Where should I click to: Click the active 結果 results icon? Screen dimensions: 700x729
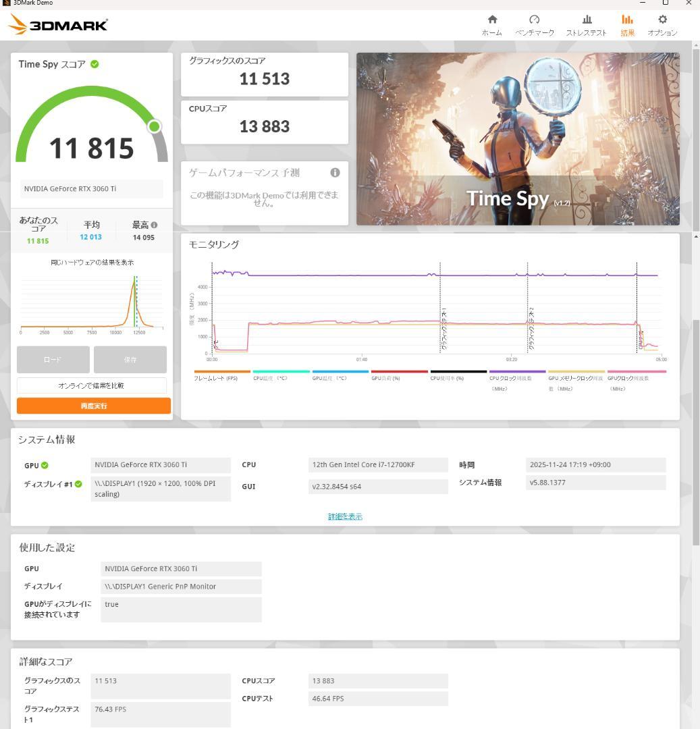pyautogui.click(x=627, y=21)
